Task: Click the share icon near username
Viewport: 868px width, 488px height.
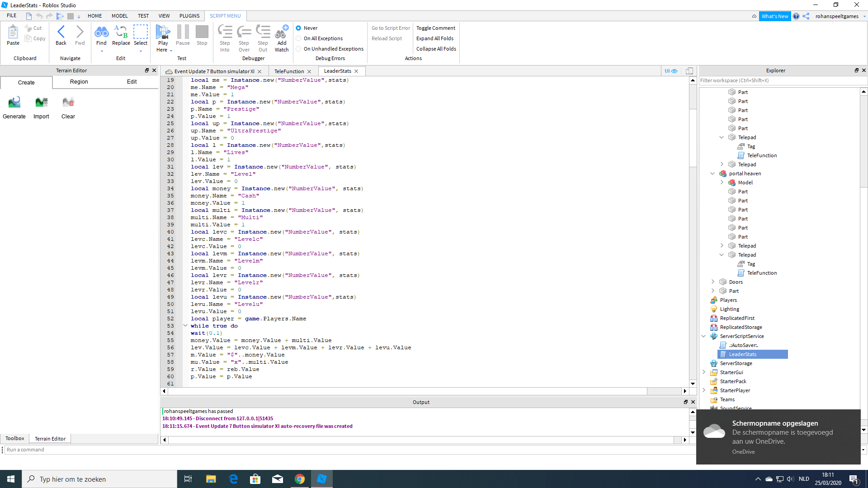Action: (x=806, y=16)
